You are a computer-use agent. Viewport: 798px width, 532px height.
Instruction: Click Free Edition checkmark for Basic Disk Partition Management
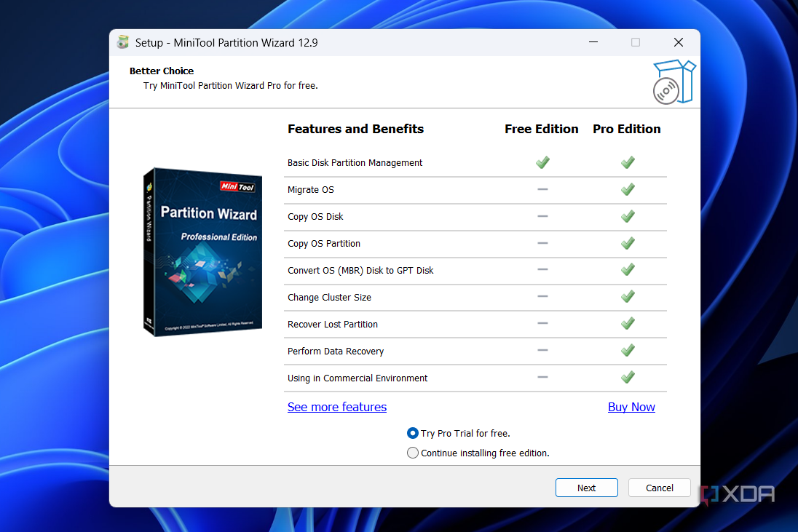pyautogui.click(x=542, y=162)
